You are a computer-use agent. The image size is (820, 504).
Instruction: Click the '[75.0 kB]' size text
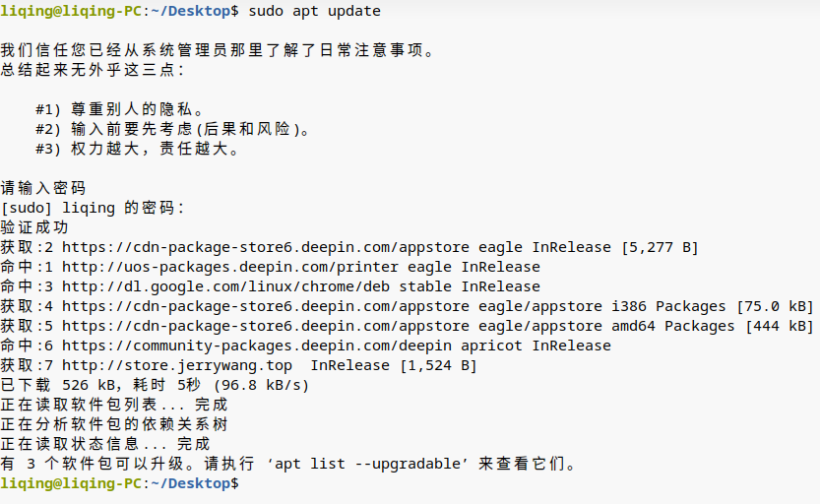click(775, 306)
